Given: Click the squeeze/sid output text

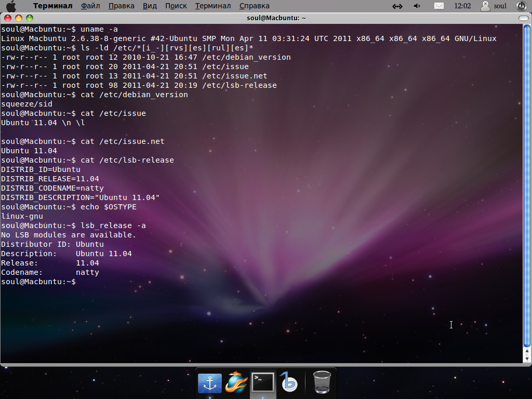Looking at the screenshot, I should point(27,104).
